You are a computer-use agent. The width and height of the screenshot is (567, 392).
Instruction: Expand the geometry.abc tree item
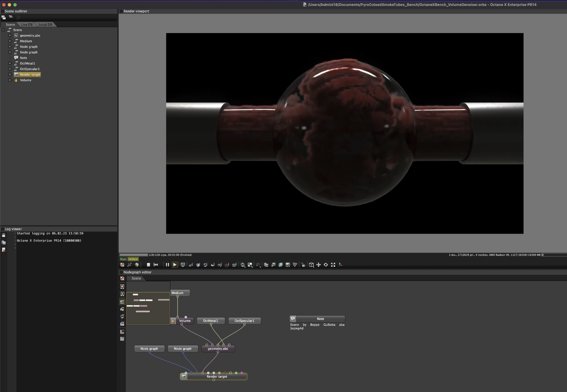point(10,35)
